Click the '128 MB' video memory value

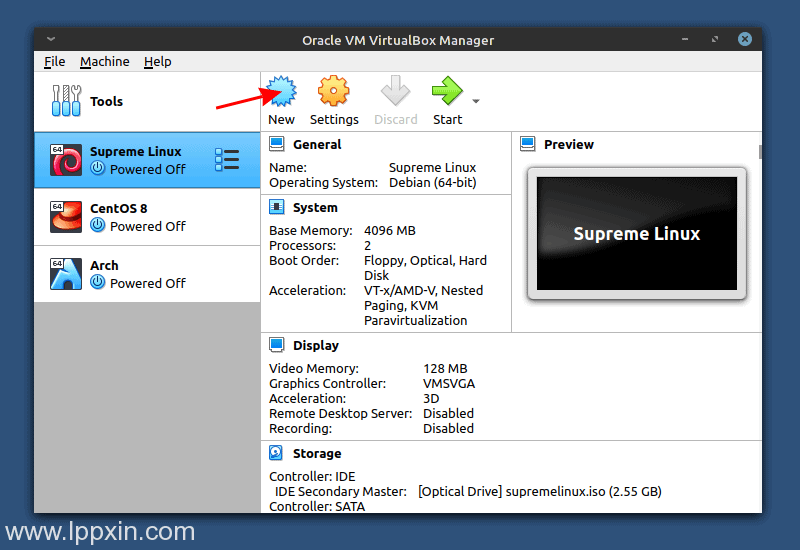445,368
